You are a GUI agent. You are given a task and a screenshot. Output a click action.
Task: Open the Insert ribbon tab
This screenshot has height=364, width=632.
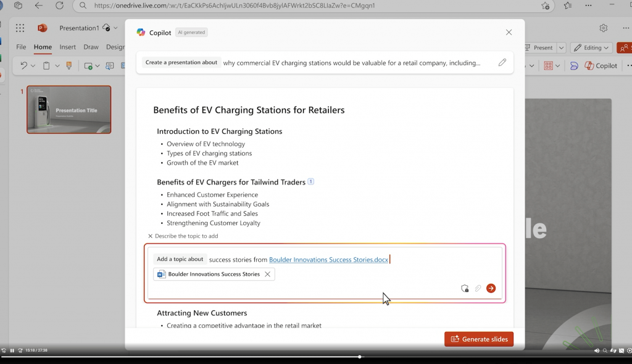pos(68,47)
